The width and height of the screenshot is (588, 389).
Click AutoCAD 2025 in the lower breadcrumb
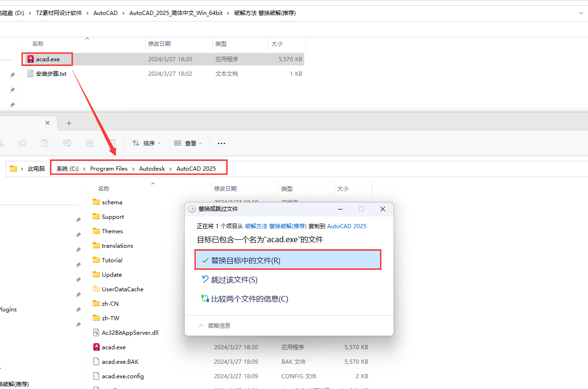pyautogui.click(x=196, y=168)
